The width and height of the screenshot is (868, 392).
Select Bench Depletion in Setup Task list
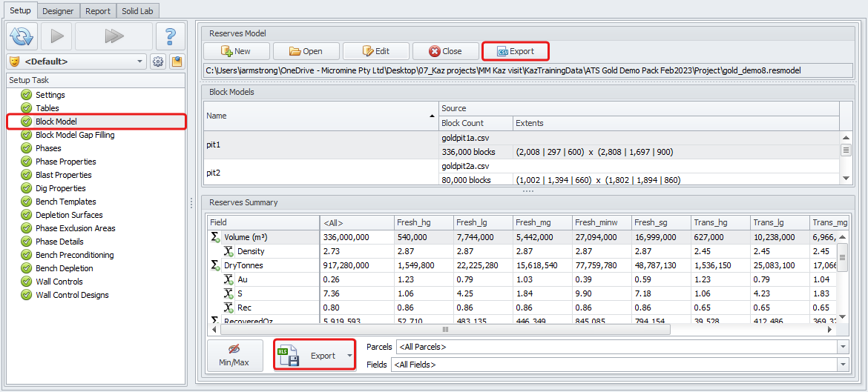65,268
